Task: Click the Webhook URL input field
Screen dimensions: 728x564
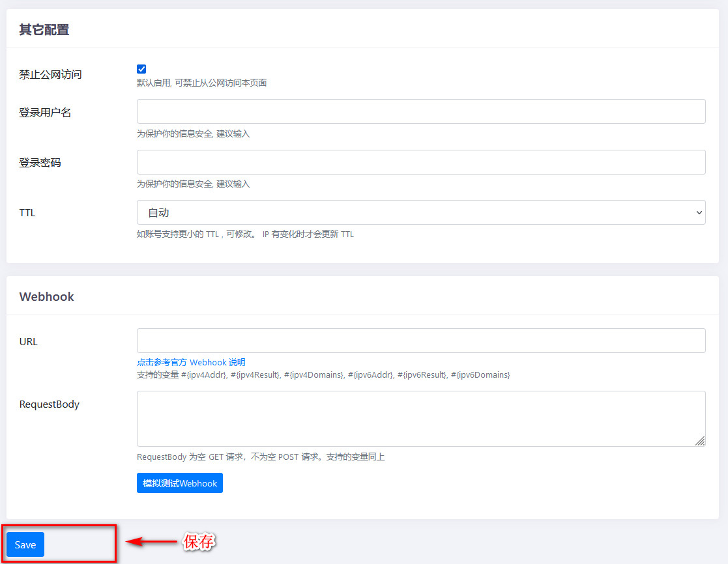Action: pos(420,341)
